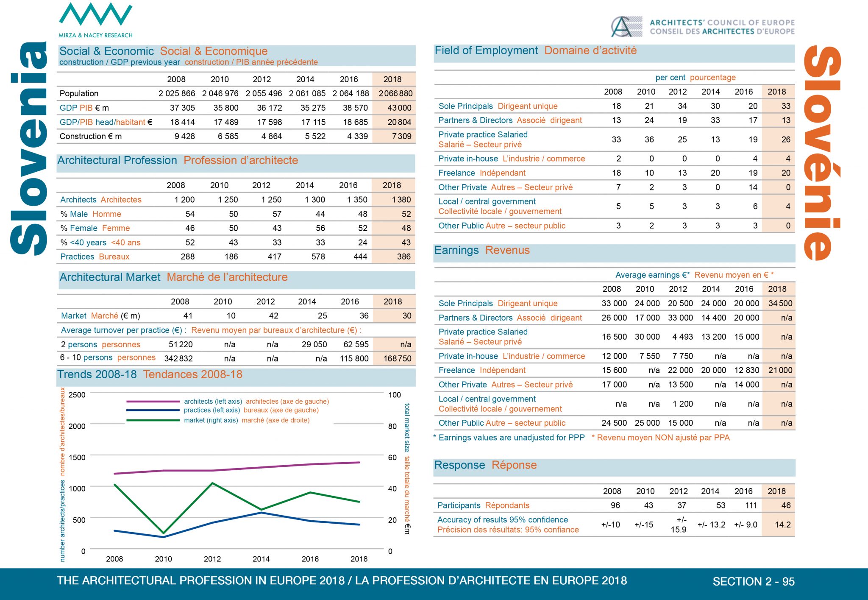Click the % Female Femme row label
The image size is (868, 600).
95,228
